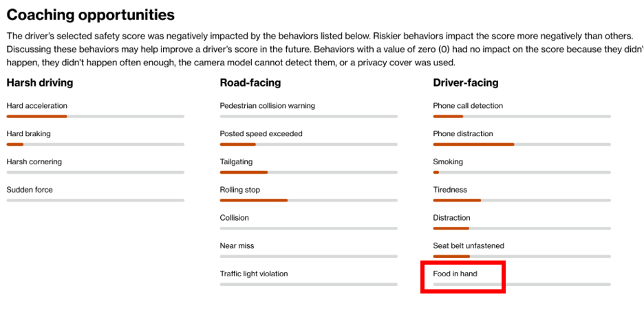Click the Near miss bar
Screen dimensions: 644x310
point(308,256)
